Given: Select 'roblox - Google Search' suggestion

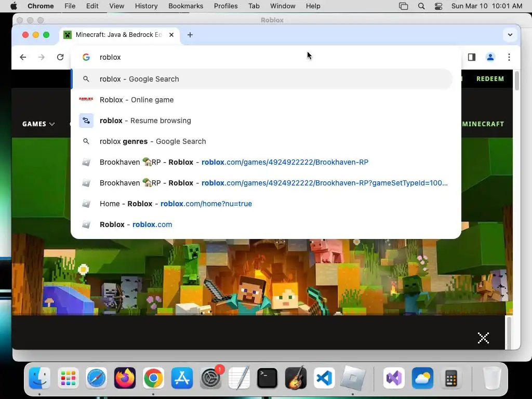Looking at the screenshot, I should tap(262, 79).
